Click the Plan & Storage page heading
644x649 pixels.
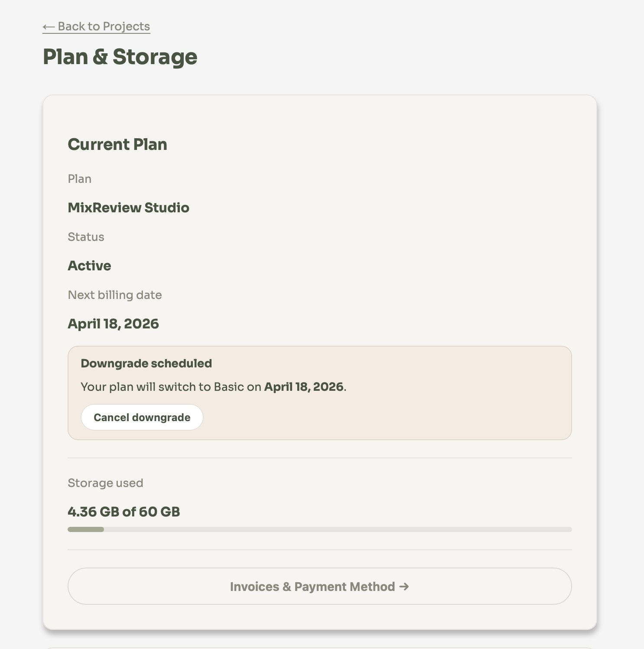point(120,57)
